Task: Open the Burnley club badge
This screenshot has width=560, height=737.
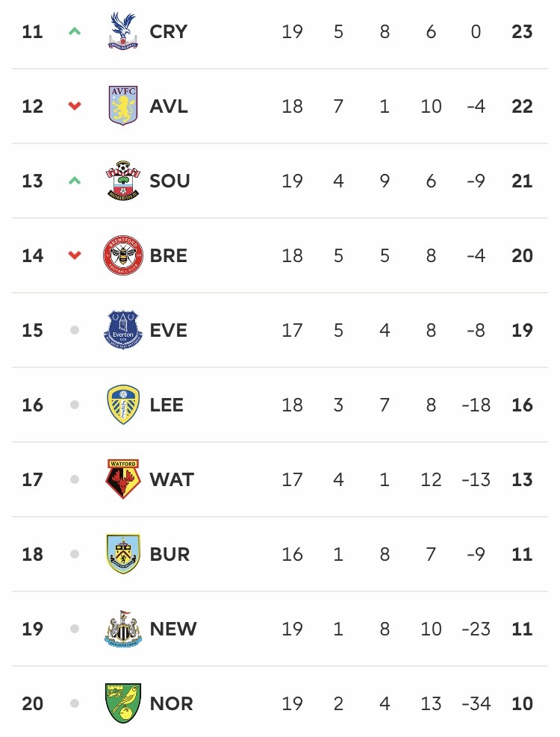Action: pos(122,554)
